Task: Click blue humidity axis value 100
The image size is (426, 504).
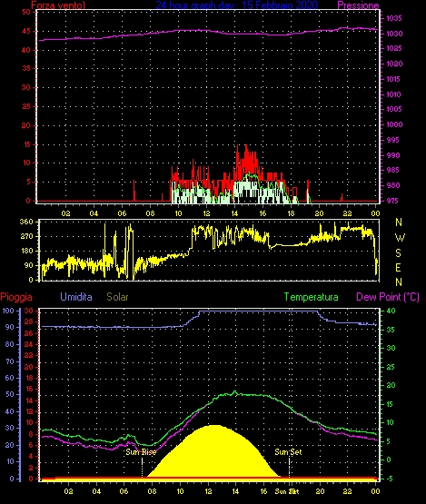Action: tap(8, 311)
